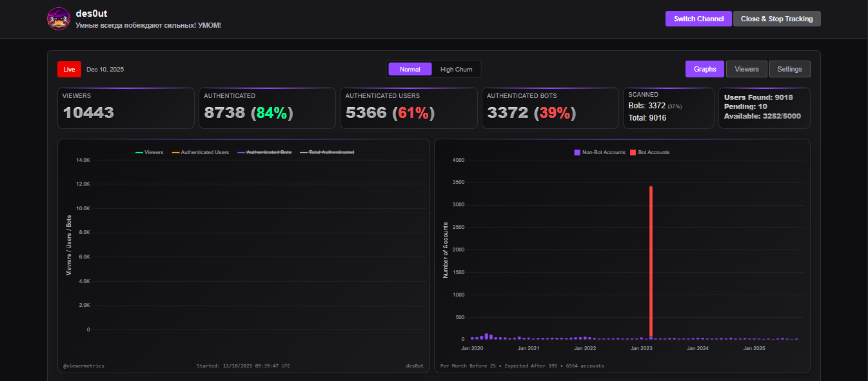The image size is (868, 381).
Task: Toggle the Authenticated Users legend series
Action: click(x=200, y=152)
